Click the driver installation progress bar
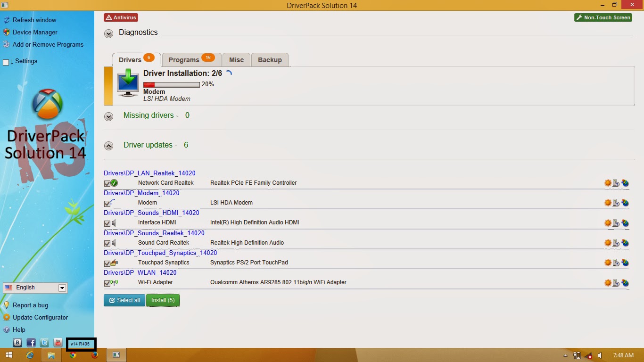 tap(171, 84)
